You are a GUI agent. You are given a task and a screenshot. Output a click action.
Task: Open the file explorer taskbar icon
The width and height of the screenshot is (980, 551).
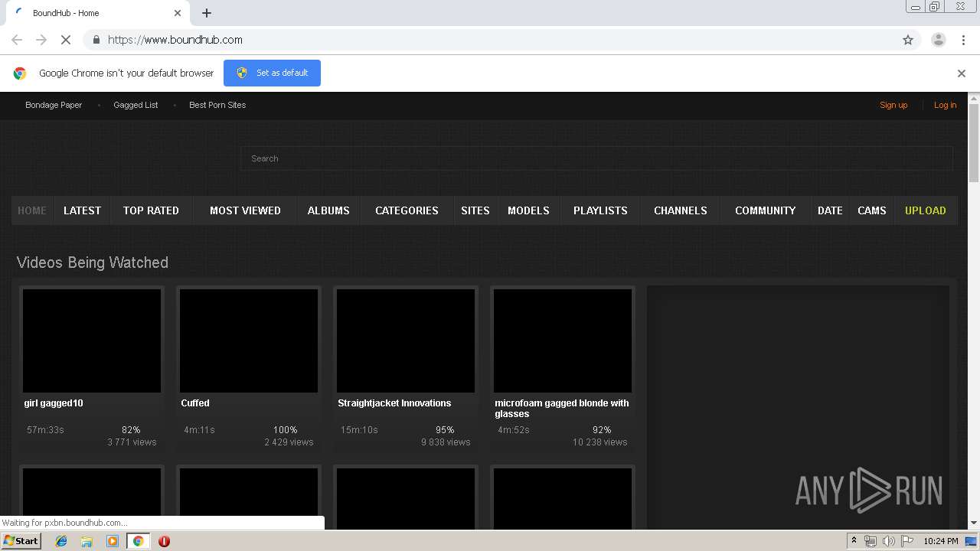pos(87,541)
